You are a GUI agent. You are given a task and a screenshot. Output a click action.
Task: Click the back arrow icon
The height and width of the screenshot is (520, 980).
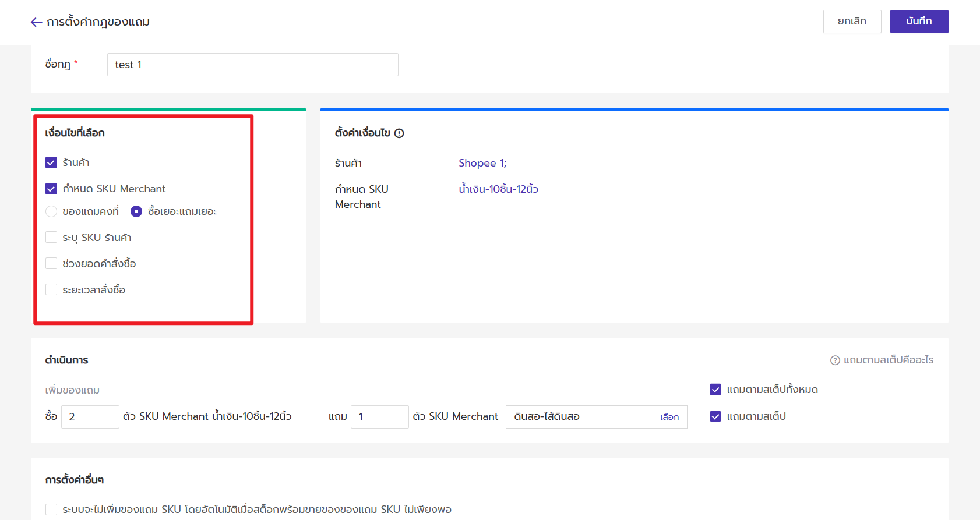point(36,22)
